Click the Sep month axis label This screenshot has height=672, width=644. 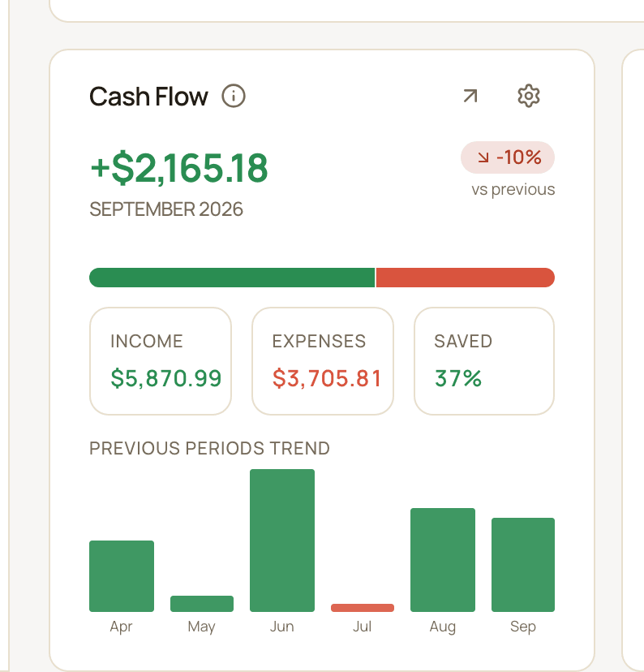pos(523,627)
